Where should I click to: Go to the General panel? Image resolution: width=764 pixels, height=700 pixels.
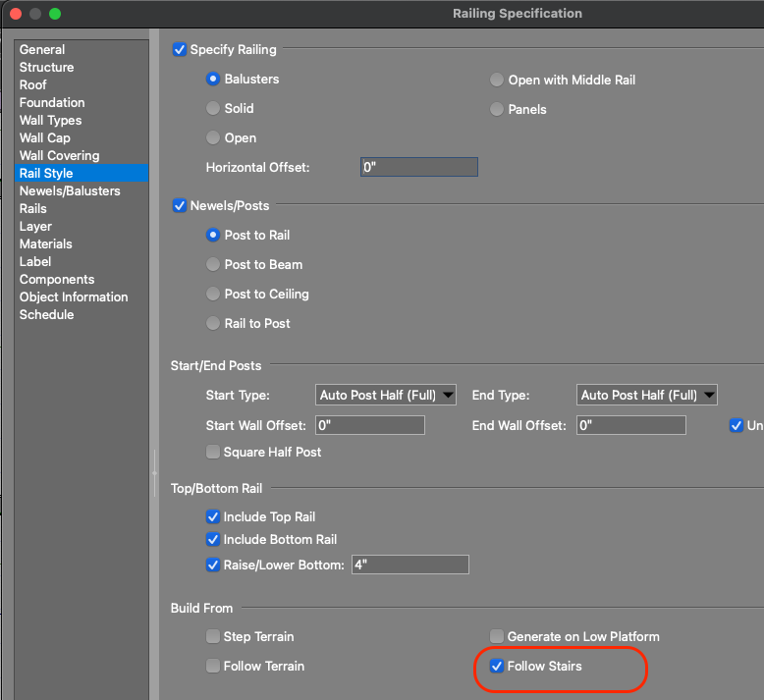[42, 50]
